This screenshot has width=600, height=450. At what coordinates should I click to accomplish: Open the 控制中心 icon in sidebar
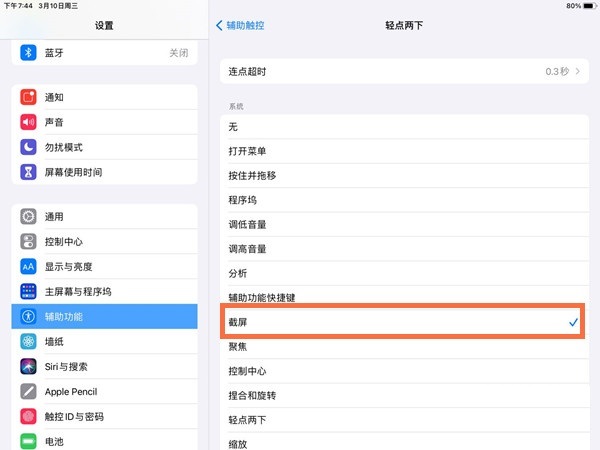[x=28, y=241]
